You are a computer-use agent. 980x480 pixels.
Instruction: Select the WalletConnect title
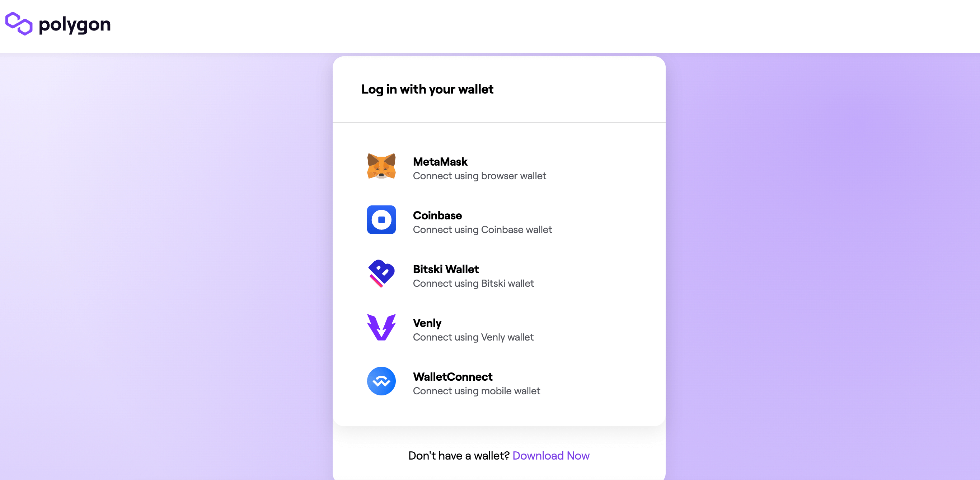(x=453, y=377)
